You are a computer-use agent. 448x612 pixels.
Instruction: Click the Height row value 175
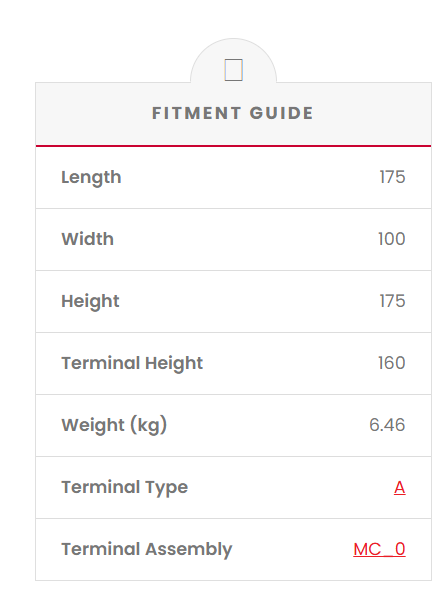pyautogui.click(x=393, y=301)
